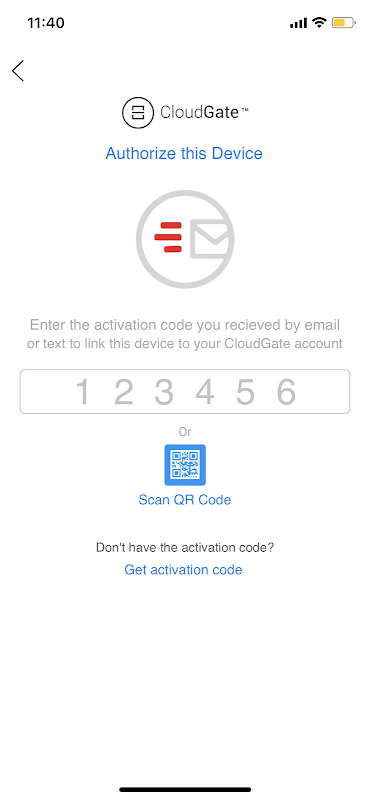Click the Authorize this Device heading

click(x=184, y=153)
